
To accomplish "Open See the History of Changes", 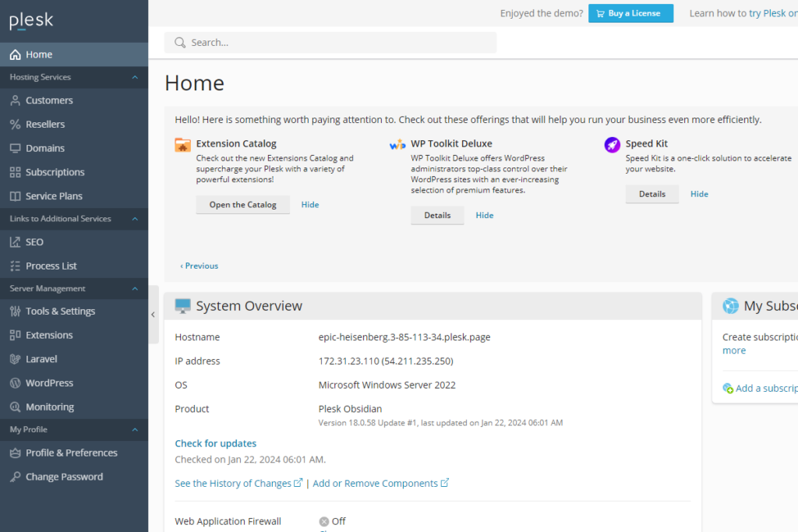I will pyautogui.click(x=238, y=483).
